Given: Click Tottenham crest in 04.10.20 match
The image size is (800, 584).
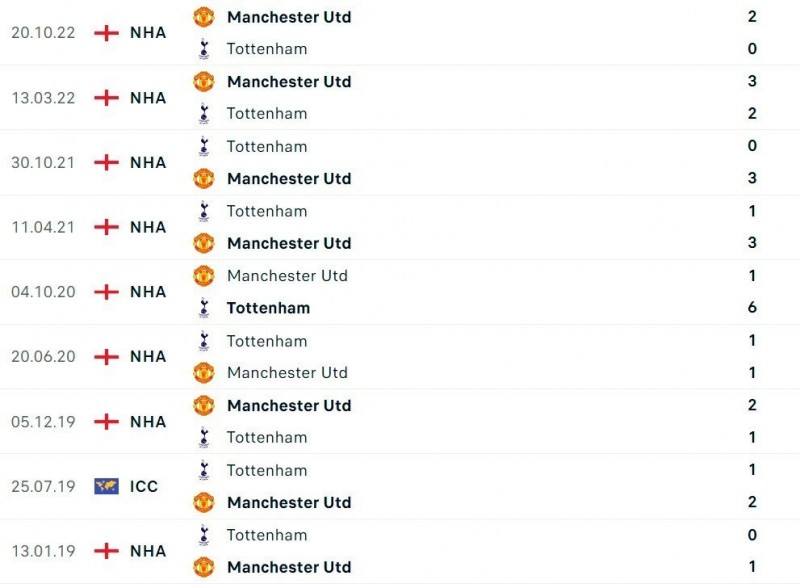Looking at the screenshot, I should pos(204,308).
